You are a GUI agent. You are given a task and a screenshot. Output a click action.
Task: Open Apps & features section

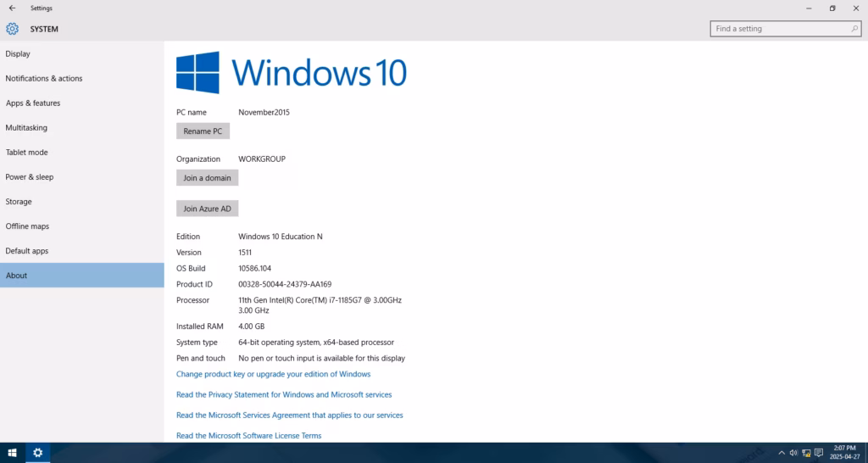82,103
